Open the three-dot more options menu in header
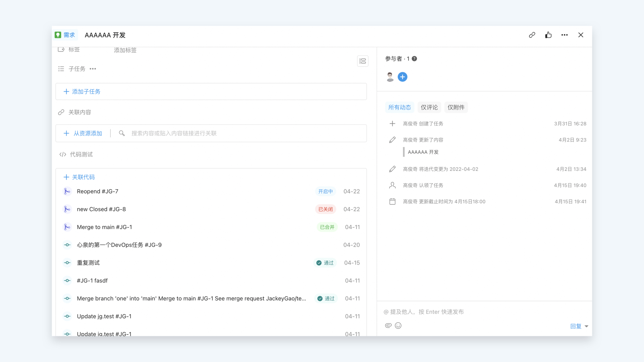 pyautogui.click(x=565, y=35)
